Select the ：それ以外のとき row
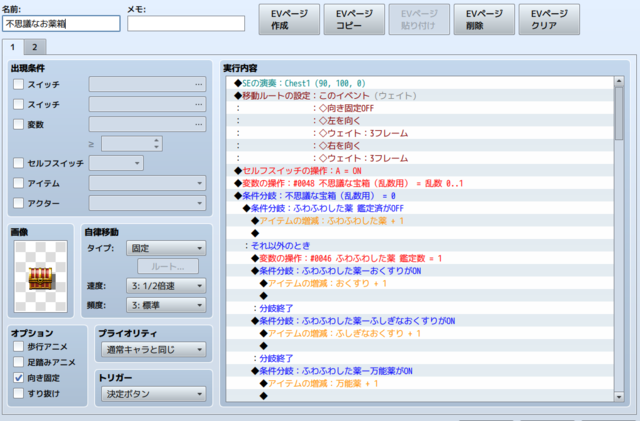The height and width of the screenshot is (421, 640). pyautogui.click(x=420, y=246)
